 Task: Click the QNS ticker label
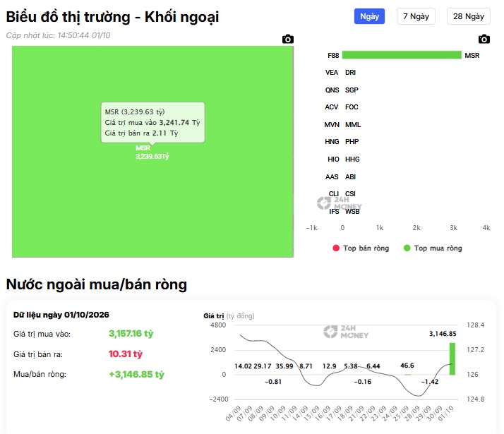(x=332, y=90)
